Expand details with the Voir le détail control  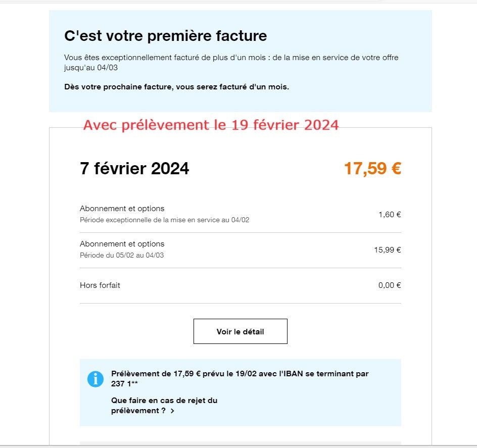[x=240, y=331]
